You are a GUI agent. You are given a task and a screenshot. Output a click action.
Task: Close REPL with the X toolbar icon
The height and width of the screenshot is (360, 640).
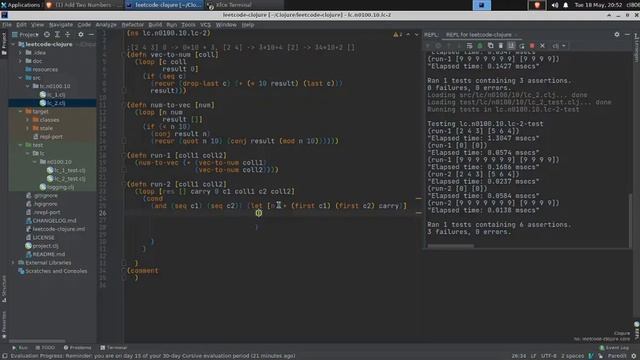coord(542,46)
